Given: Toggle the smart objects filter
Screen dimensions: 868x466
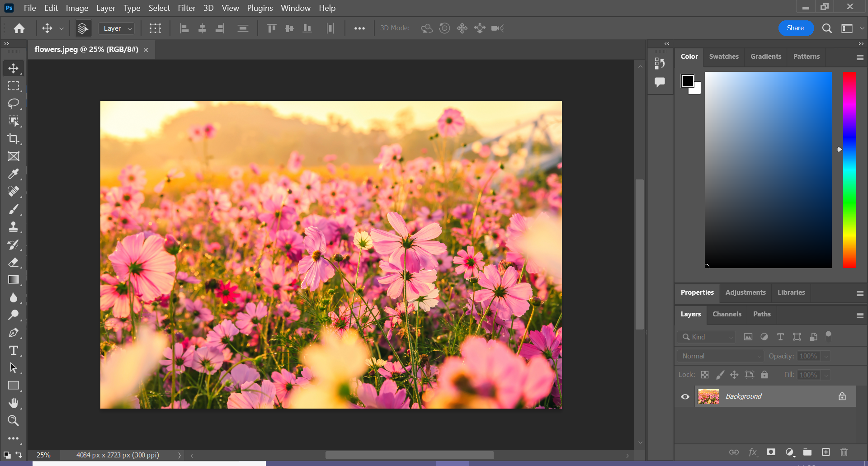Looking at the screenshot, I should 813,337.
